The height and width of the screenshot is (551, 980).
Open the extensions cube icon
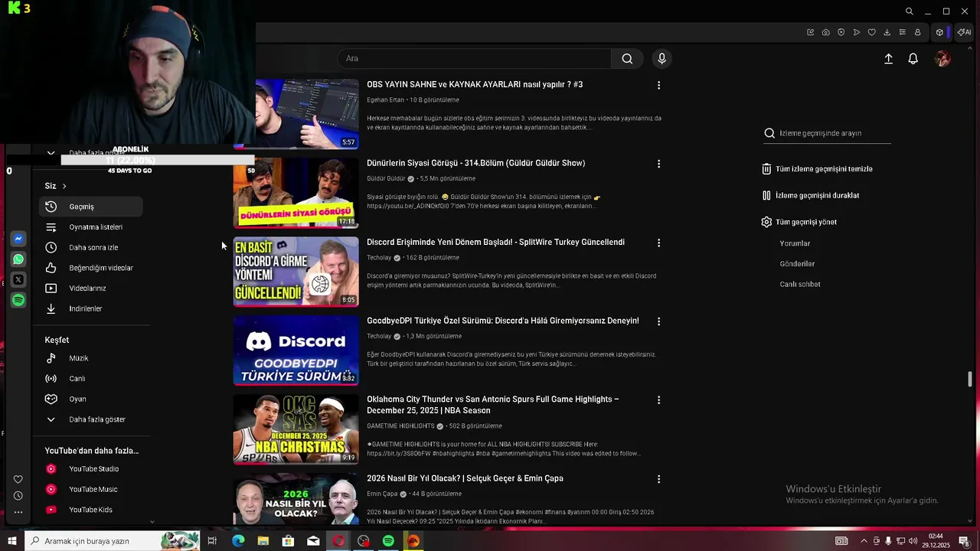[x=939, y=32]
